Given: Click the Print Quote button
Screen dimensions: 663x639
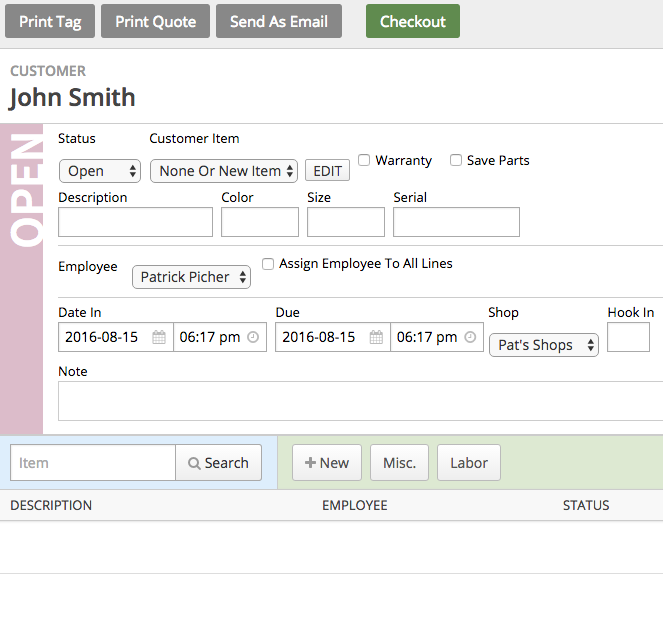Looking at the screenshot, I should tap(155, 21).
